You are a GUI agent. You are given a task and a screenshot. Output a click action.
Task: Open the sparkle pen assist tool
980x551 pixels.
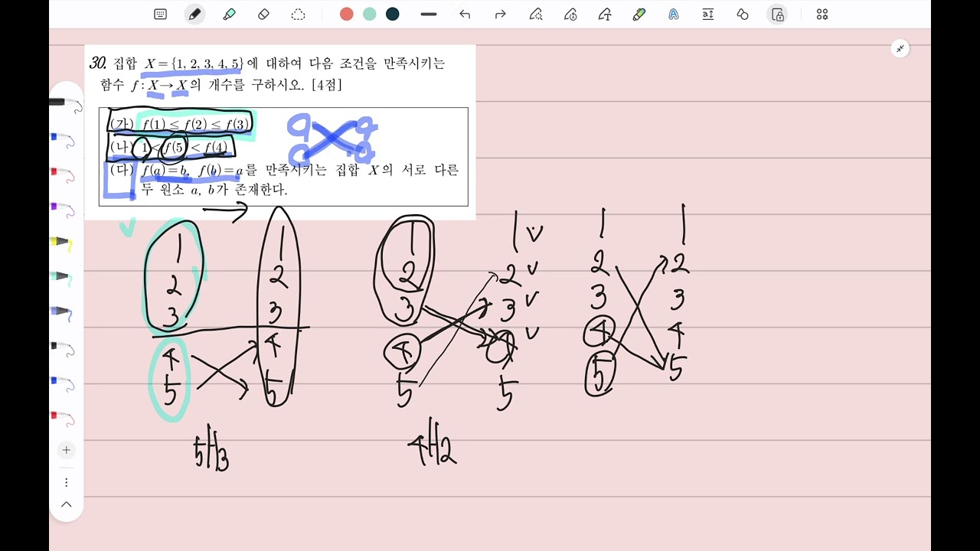pyautogui.click(x=536, y=14)
